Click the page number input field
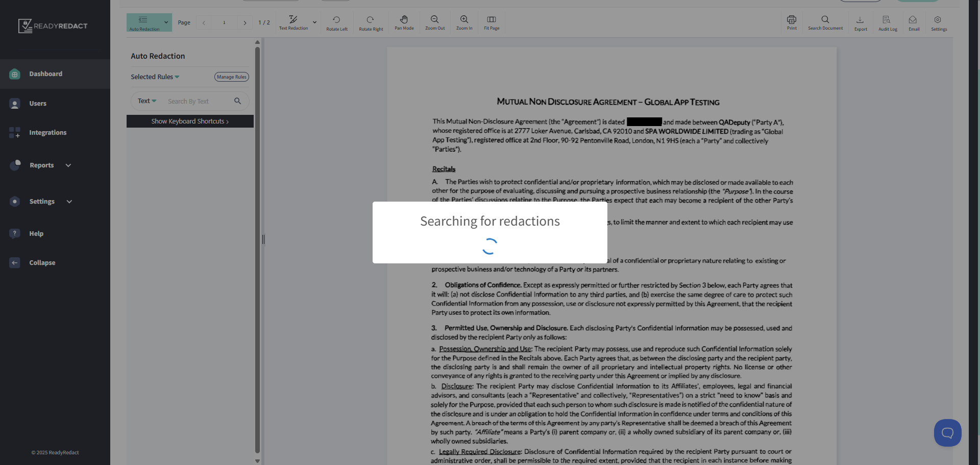The height and width of the screenshot is (465, 980). click(224, 23)
